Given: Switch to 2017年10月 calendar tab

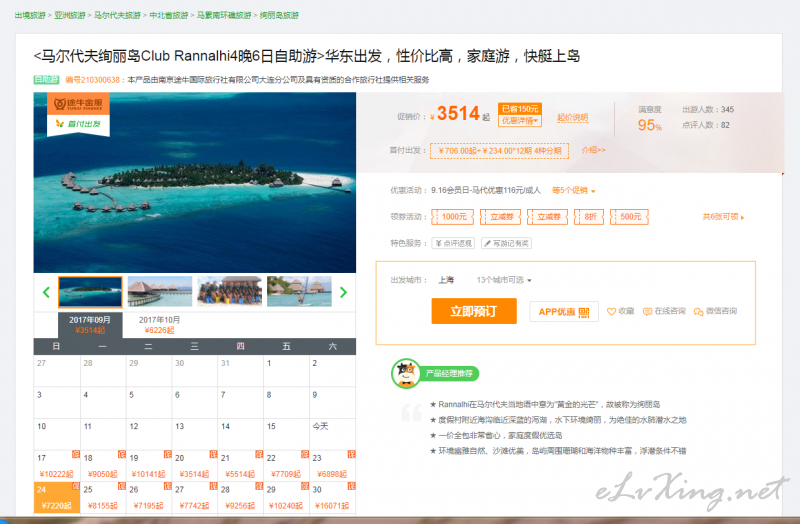Looking at the screenshot, I should pyautogui.click(x=159, y=325).
